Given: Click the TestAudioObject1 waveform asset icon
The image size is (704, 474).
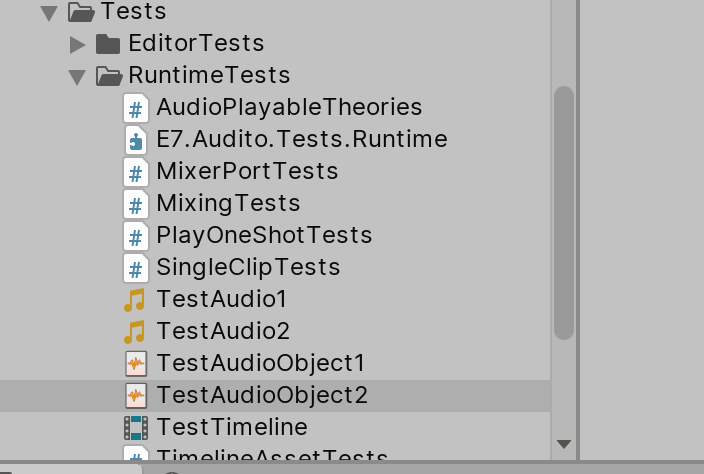Looking at the screenshot, I should 135,364.
